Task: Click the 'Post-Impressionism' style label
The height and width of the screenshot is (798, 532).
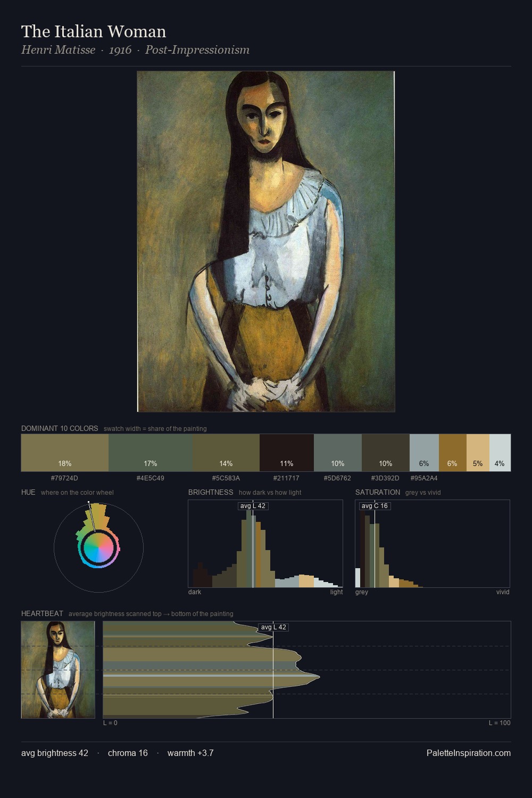Action: 197,50
